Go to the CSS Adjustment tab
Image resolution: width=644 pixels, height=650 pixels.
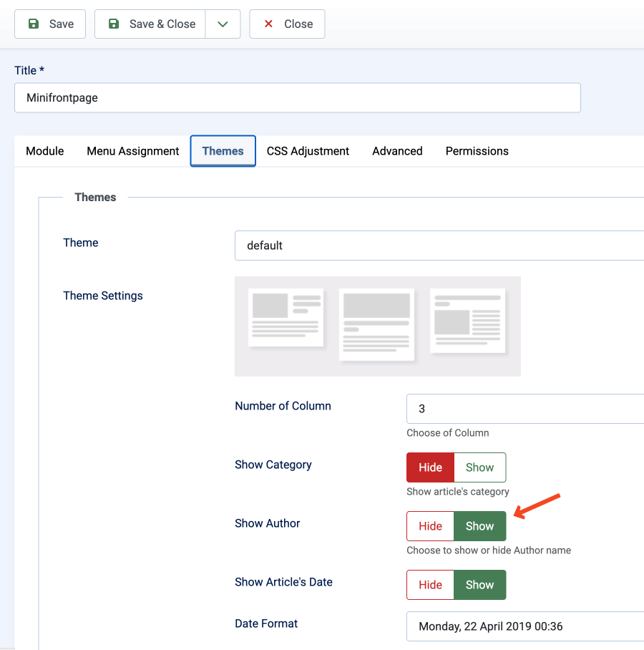tap(308, 151)
